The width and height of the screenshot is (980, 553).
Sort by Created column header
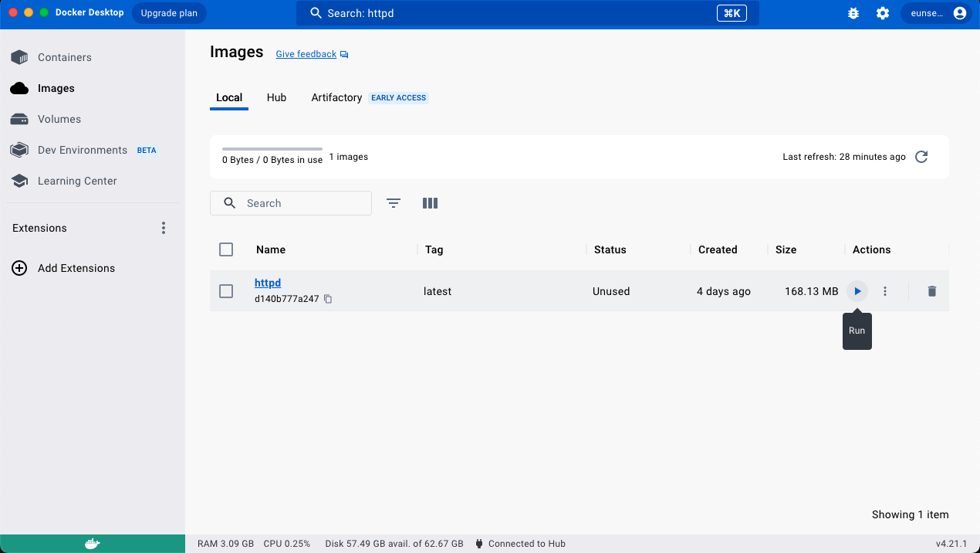coord(718,249)
